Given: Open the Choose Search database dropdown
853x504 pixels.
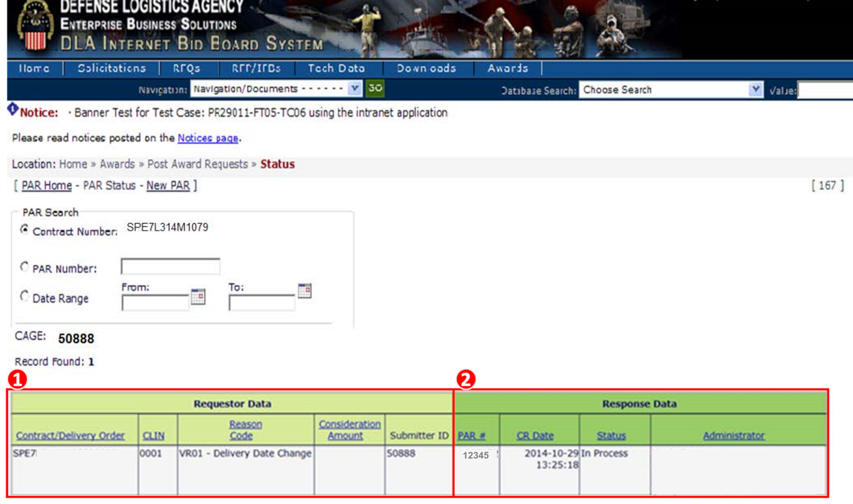Looking at the screenshot, I should tap(671, 90).
